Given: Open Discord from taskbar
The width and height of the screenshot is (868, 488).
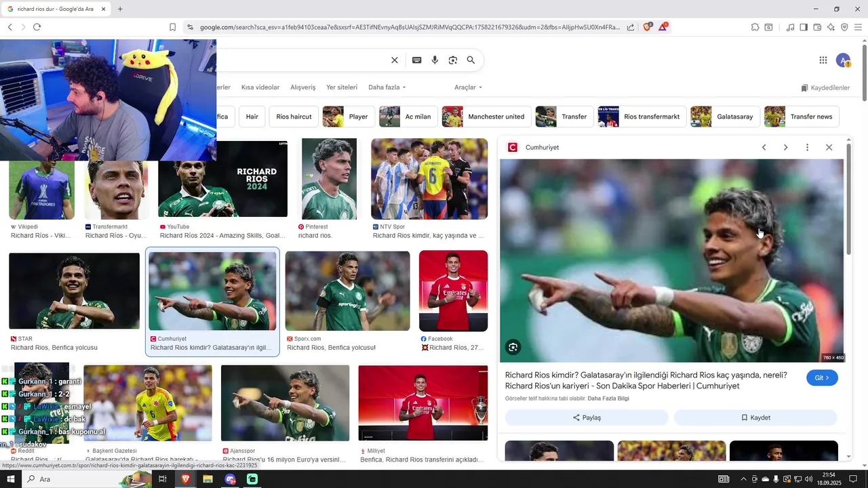Looking at the screenshot, I should pyautogui.click(x=230, y=479).
